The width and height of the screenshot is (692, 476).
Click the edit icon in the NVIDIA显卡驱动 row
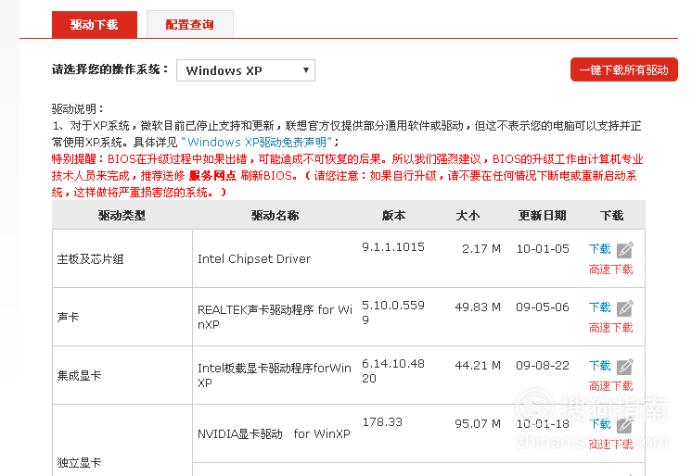pos(624,425)
